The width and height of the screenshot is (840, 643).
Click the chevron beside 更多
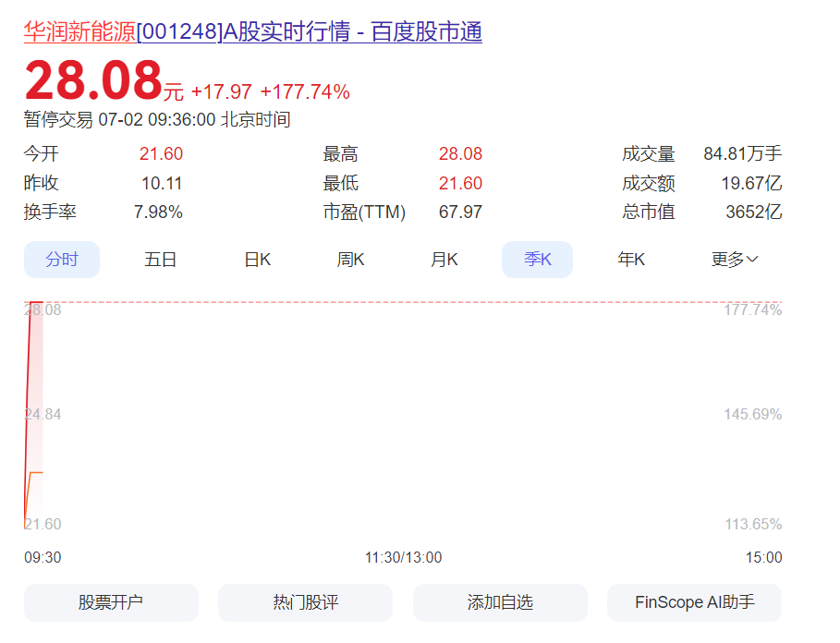point(752,260)
